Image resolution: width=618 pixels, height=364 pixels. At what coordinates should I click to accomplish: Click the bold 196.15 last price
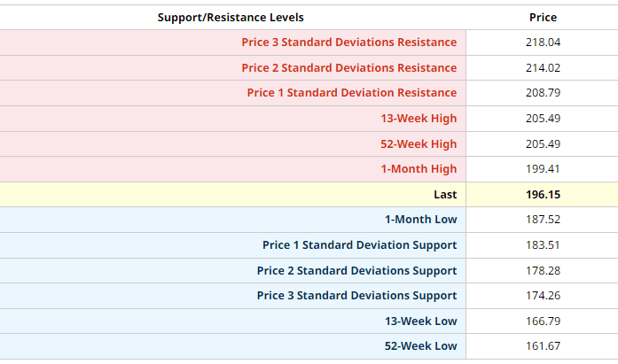543,195
